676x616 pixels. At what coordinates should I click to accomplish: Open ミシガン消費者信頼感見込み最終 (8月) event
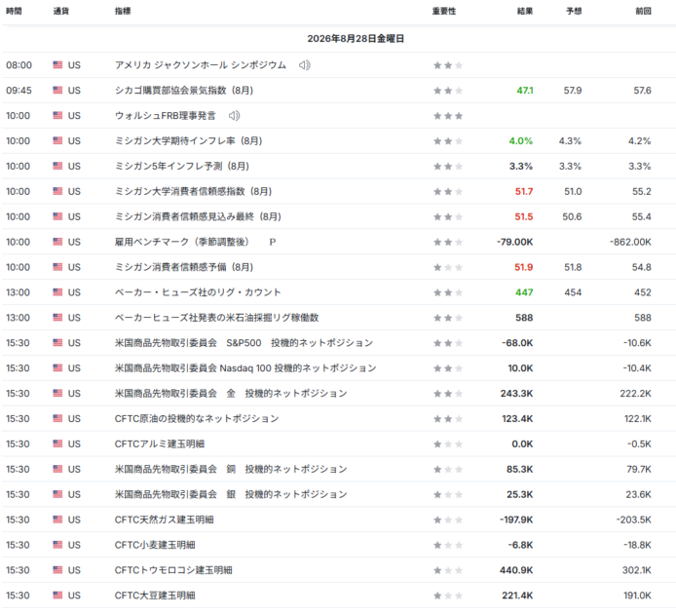tap(198, 216)
